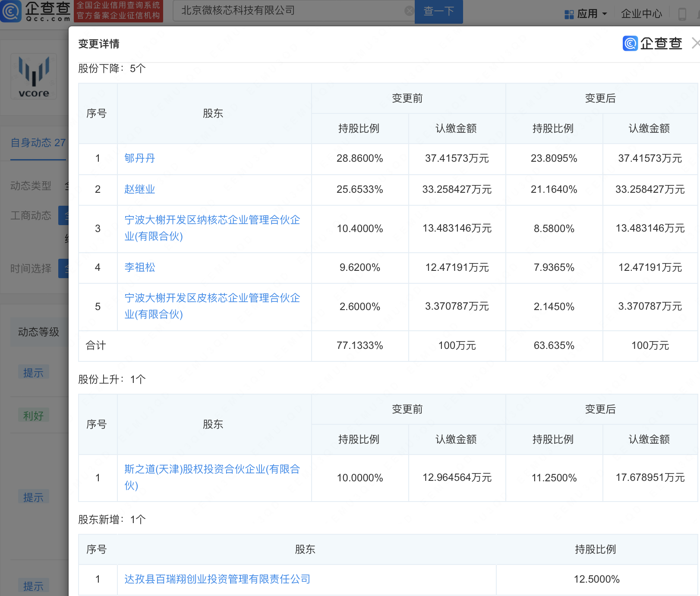Select the 33.258427万元 before-change amount cell
Image resolution: width=700 pixels, height=596 pixels.
click(457, 189)
